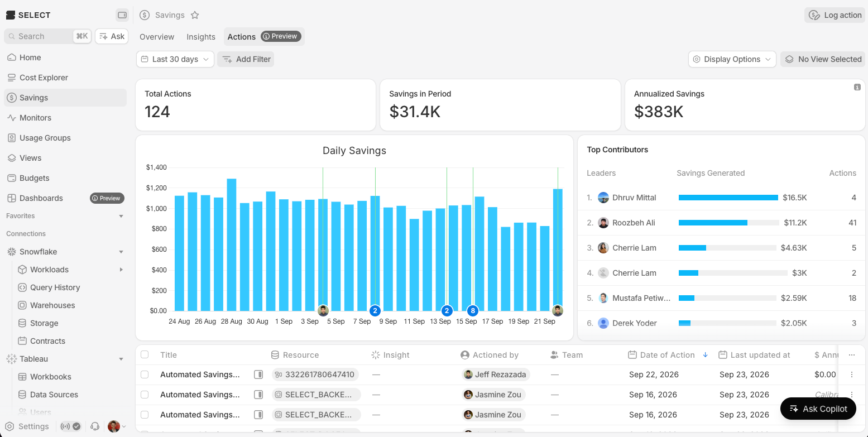Collapse the sidebar panel icon next to SELECT
The height and width of the screenshot is (437, 868).
pos(122,15)
